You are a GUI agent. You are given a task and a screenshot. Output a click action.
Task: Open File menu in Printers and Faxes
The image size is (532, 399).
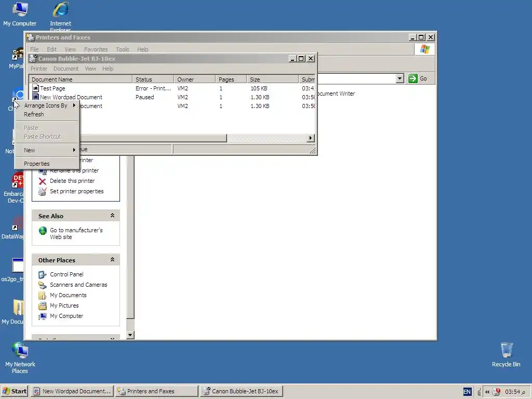(x=34, y=49)
